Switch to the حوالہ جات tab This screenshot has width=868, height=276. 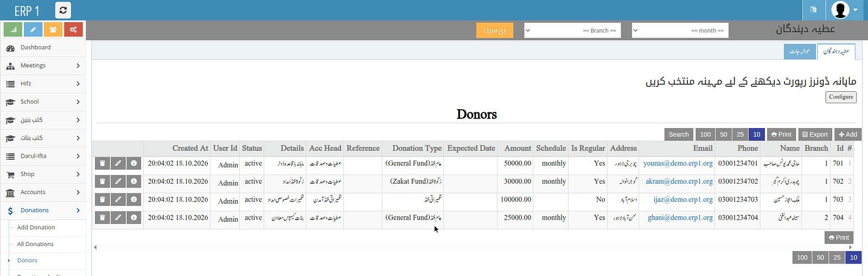pyautogui.click(x=800, y=52)
